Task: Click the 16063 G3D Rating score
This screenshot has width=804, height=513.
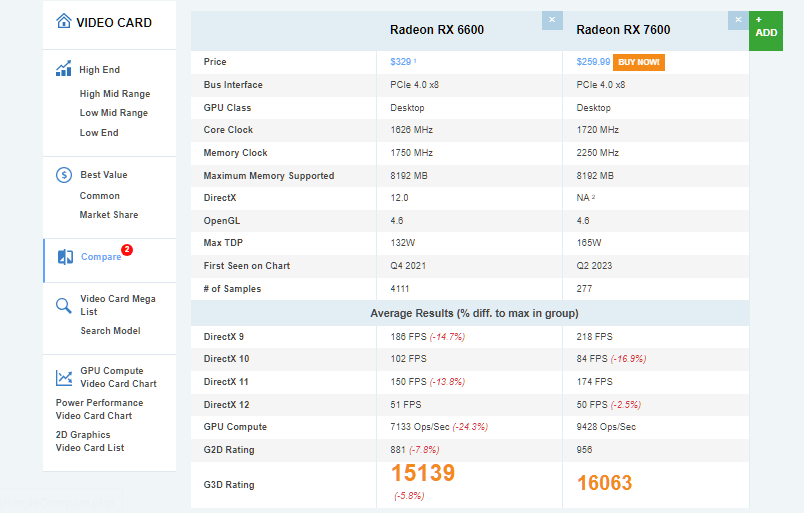Action: tap(605, 483)
